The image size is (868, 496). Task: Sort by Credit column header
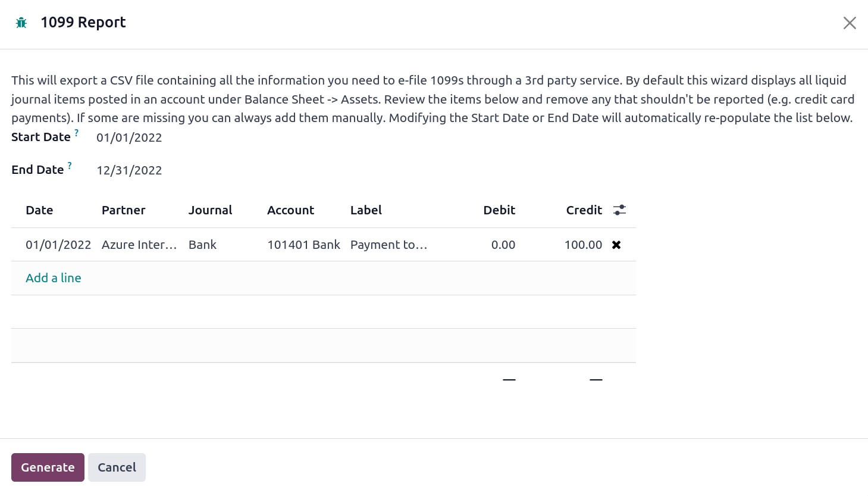pos(584,210)
